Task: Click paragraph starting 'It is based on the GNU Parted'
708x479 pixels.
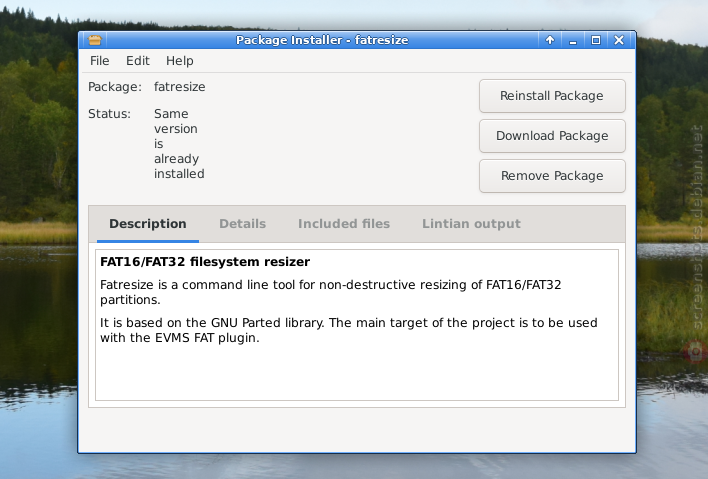Action: point(349,330)
